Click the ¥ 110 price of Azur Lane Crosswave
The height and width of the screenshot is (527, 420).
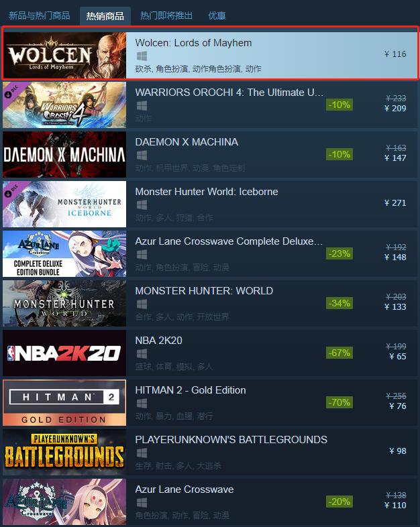[395, 505]
